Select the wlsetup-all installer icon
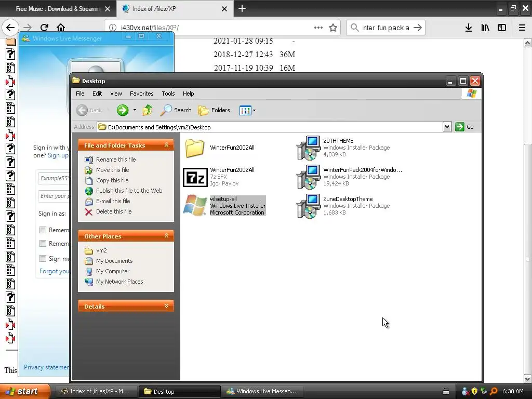Viewport: 532px width, 399px height. coord(195,205)
